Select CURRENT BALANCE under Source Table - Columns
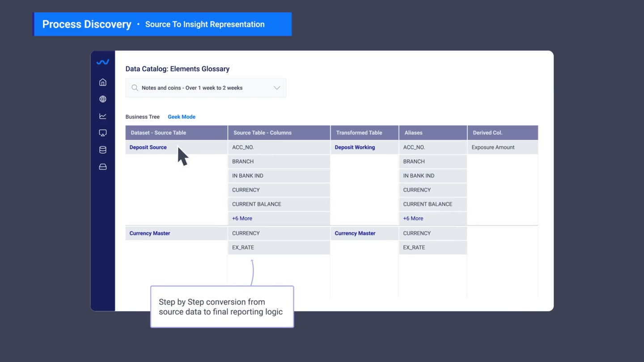This screenshot has width=644, height=362. [x=279, y=204]
